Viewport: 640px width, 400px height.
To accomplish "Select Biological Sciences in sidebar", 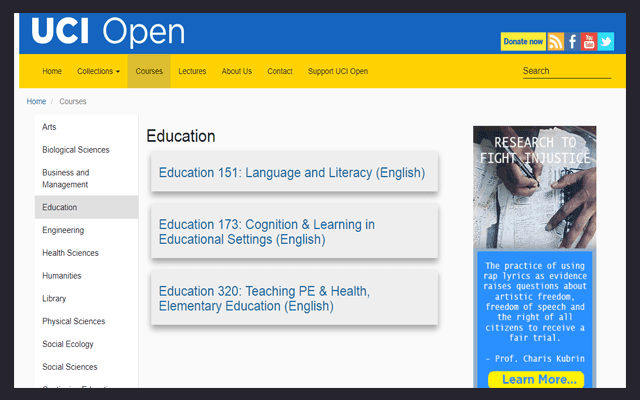I will 76,150.
